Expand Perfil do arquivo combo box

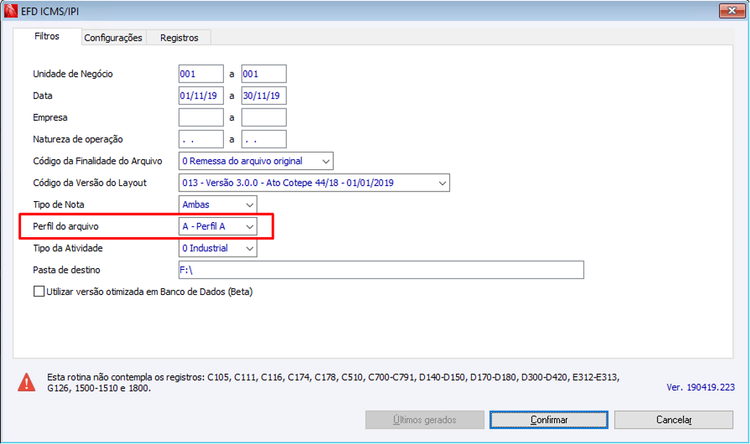point(218,226)
